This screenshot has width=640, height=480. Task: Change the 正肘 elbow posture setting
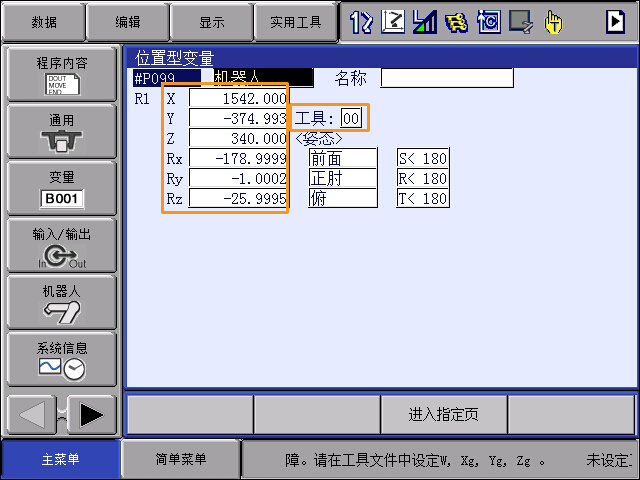tap(343, 178)
